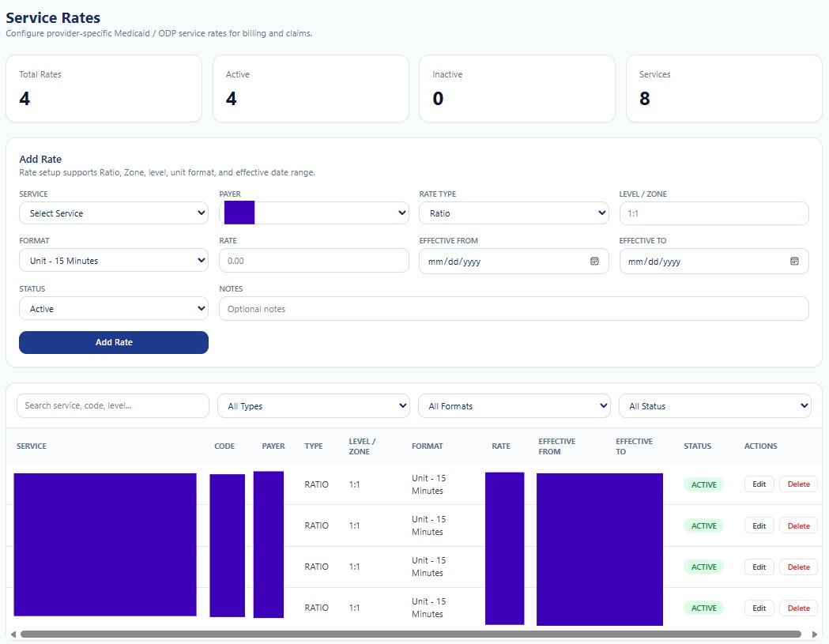The image size is (829, 644).
Task: Open the Status dropdown showing Active
Action: 114,309
